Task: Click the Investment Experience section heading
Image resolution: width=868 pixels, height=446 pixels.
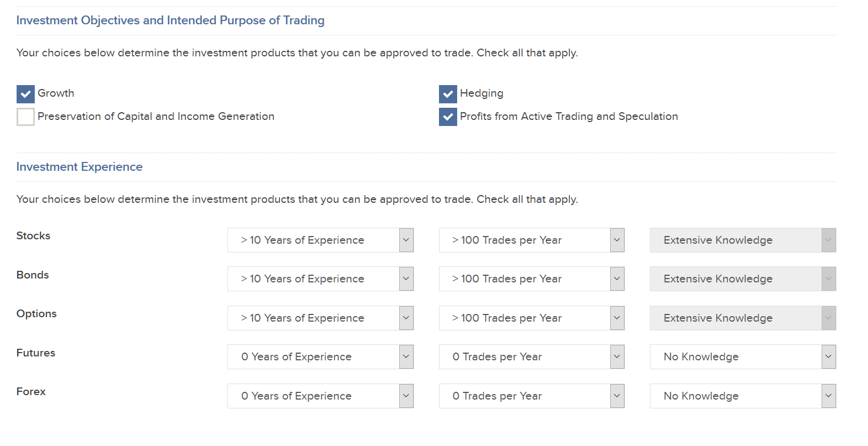Action: 80,167
